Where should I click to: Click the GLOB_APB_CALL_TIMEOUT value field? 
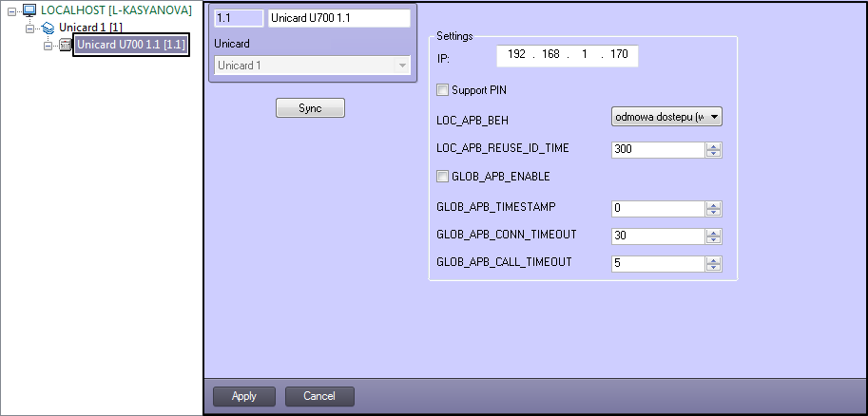[658, 263]
